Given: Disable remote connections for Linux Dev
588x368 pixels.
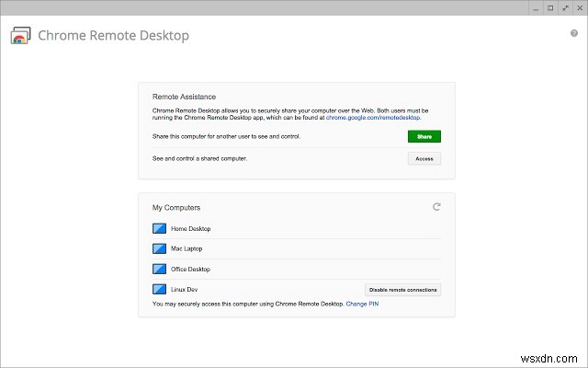Looking at the screenshot, I should (403, 290).
